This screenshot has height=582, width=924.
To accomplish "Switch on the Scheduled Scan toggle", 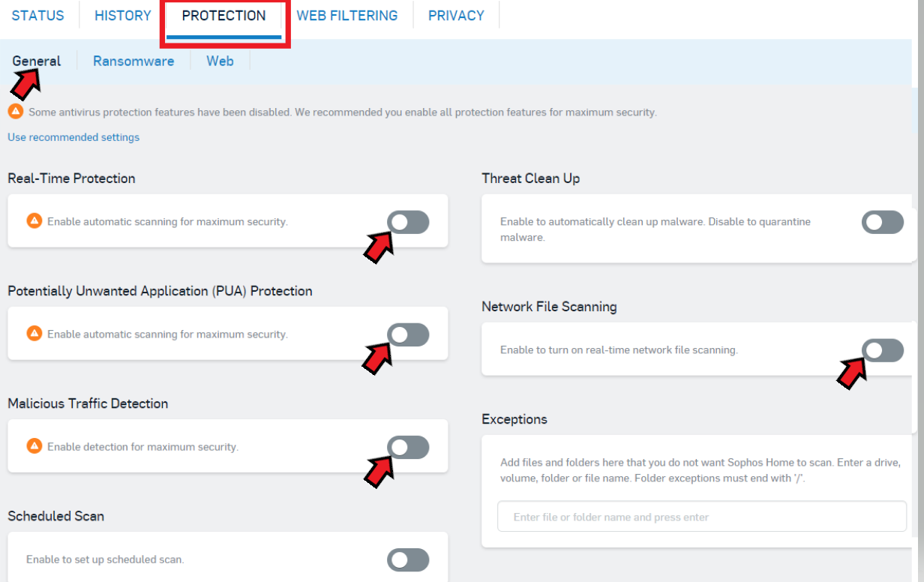I will 409,559.
